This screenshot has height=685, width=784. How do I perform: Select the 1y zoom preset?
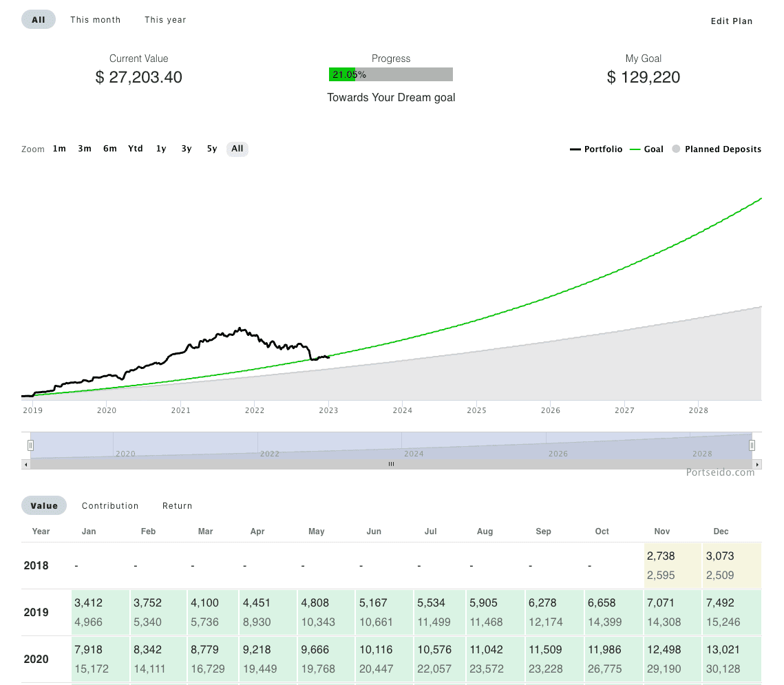pyautogui.click(x=160, y=149)
